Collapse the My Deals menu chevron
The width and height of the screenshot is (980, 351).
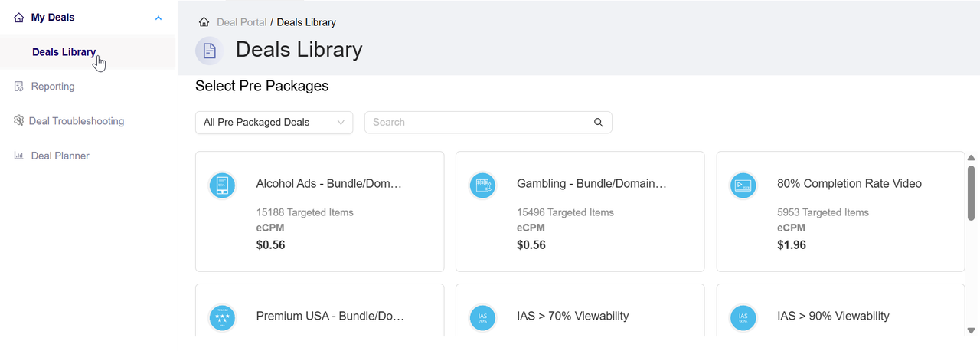pos(158,18)
